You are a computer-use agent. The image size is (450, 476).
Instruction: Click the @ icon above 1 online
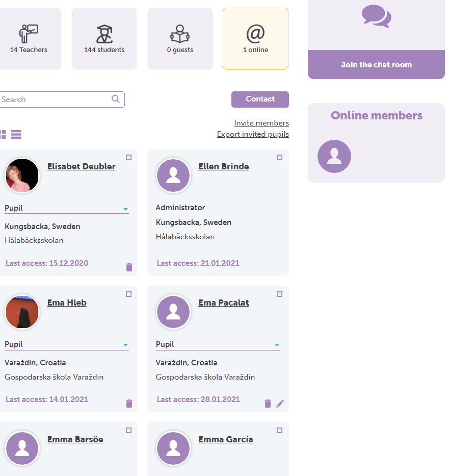point(256,34)
